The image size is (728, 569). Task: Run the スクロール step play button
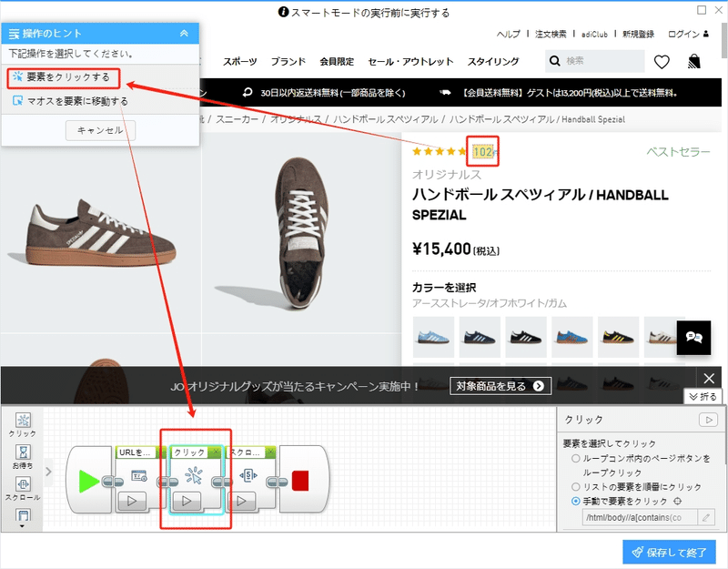[241, 501]
